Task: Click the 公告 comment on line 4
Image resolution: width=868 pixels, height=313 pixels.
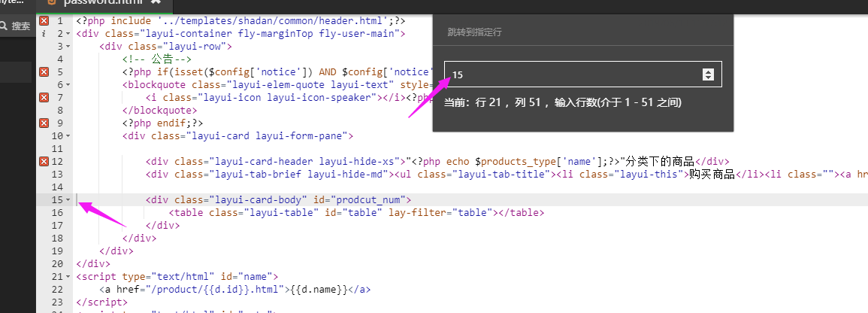Action: point(157,59)
